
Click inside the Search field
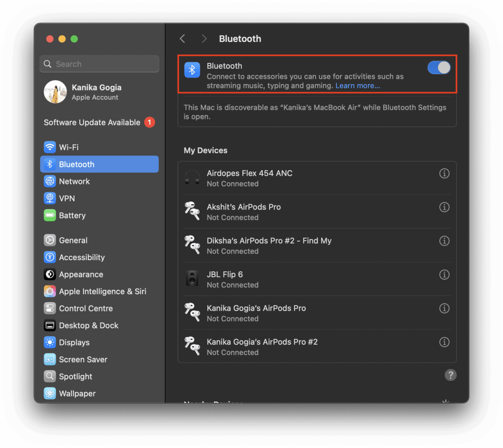tap(99, 64)
